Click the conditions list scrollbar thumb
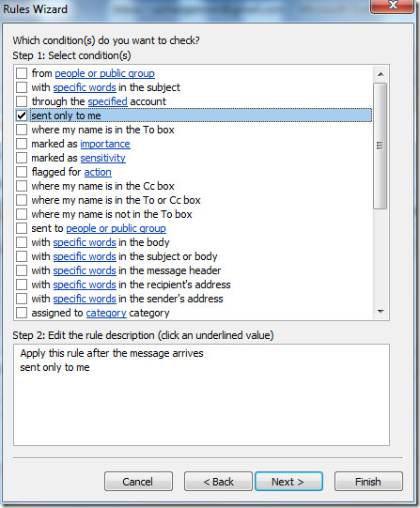Screen dimensions: 420x508 380,146
